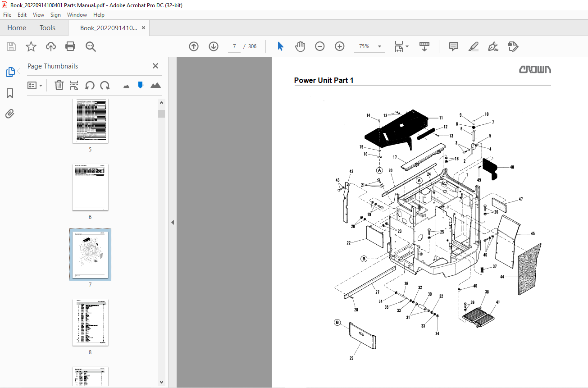Activate the selection arrow tool
The image size is (588, 388).
[280, 46]
